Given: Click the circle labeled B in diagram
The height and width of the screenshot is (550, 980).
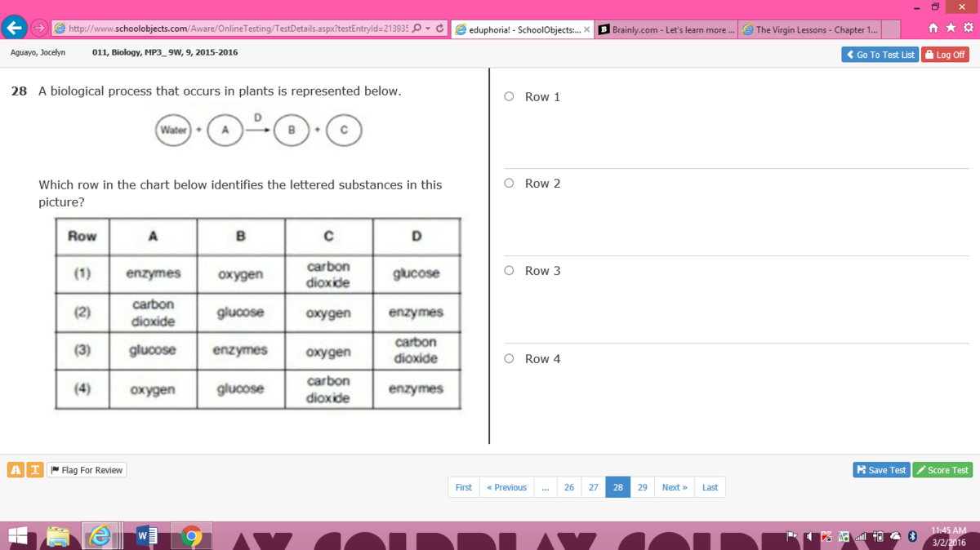Looking at the screenshot, I should 291,130.
